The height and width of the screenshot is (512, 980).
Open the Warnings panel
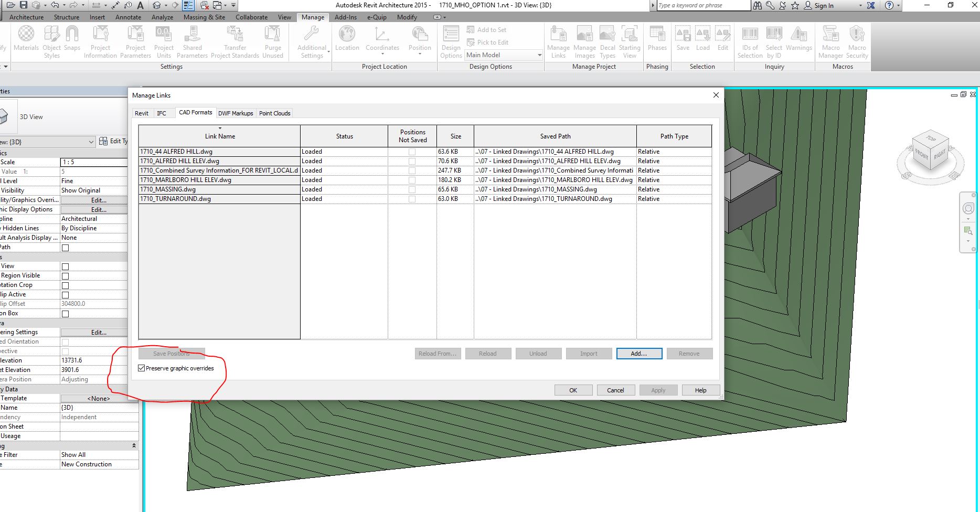click(798, 41)
